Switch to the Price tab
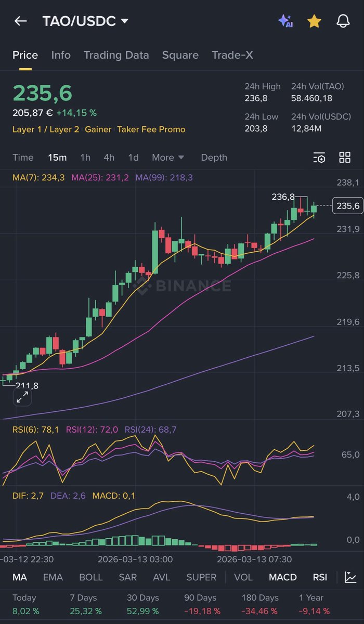The image size is (364, 624). [x=25, y=55]
